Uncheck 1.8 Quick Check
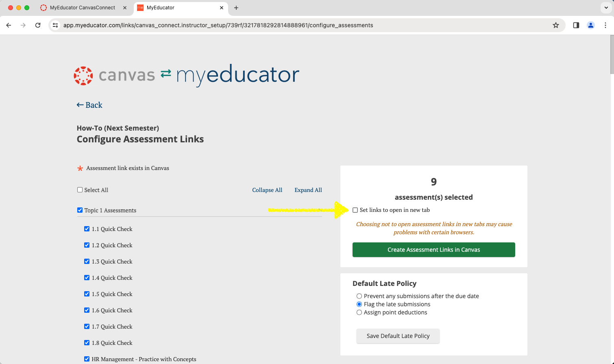 click(87, 343)
